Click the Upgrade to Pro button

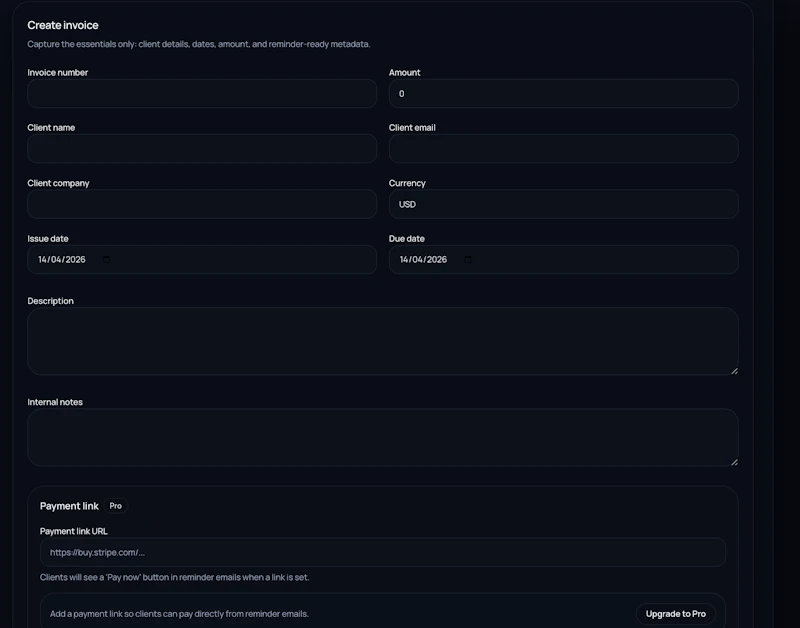click(x=677, y=613)
